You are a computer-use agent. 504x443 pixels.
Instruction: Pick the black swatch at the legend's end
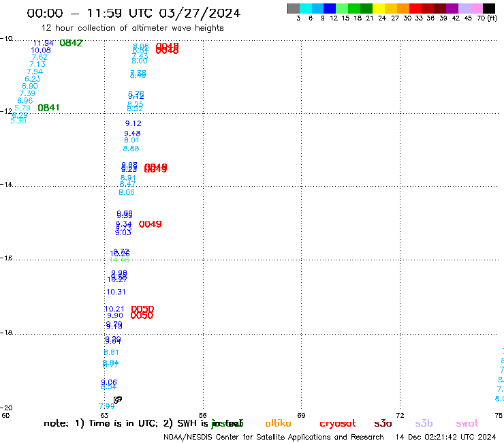pos(488,8)
